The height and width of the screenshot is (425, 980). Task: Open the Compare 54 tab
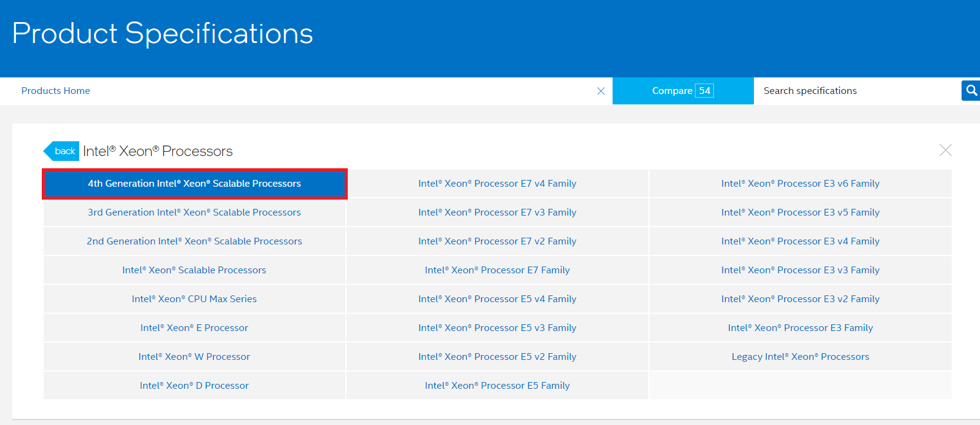[683, 91]
